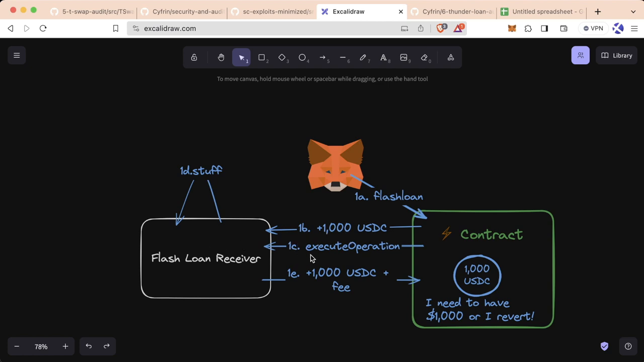Select the Text tool
This screenshot has height=362, width=644.
[x=383, y=58]
